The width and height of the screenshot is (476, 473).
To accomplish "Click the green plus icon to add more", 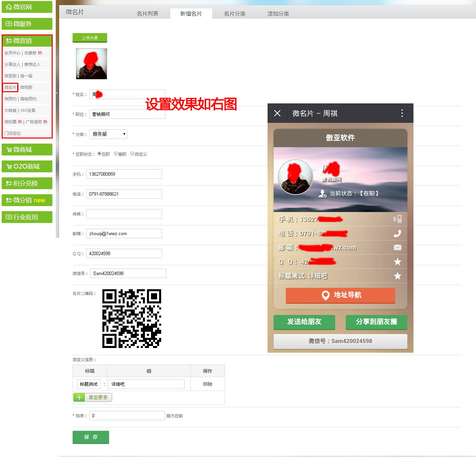I will tap(79, 397).
